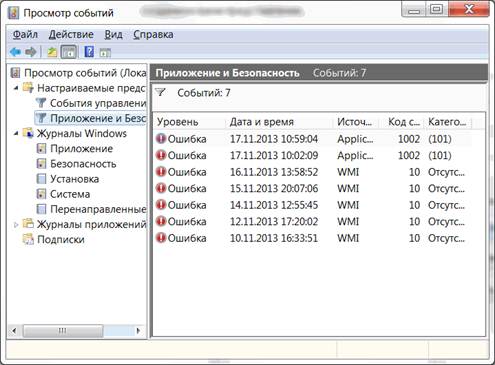Select Перенаправленные tree item
This screenshot has width=495, height=365.
click(x=98, y=209)
